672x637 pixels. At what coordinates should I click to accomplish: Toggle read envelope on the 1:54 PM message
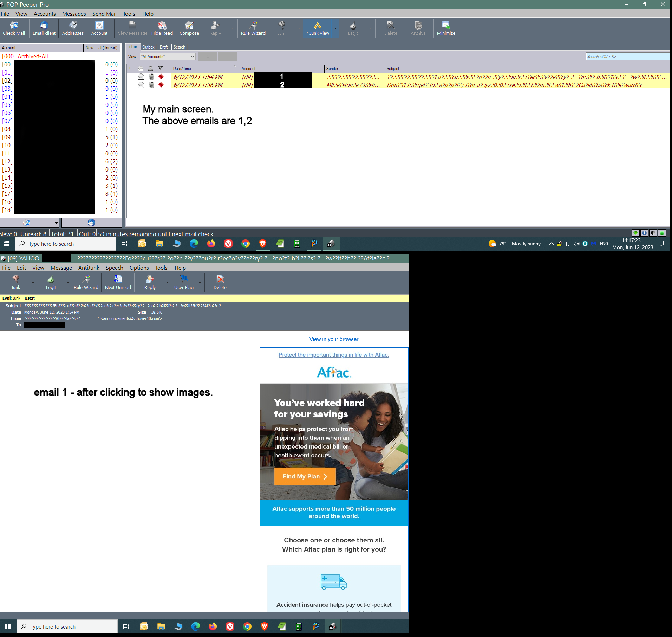[x=141, y=77]
